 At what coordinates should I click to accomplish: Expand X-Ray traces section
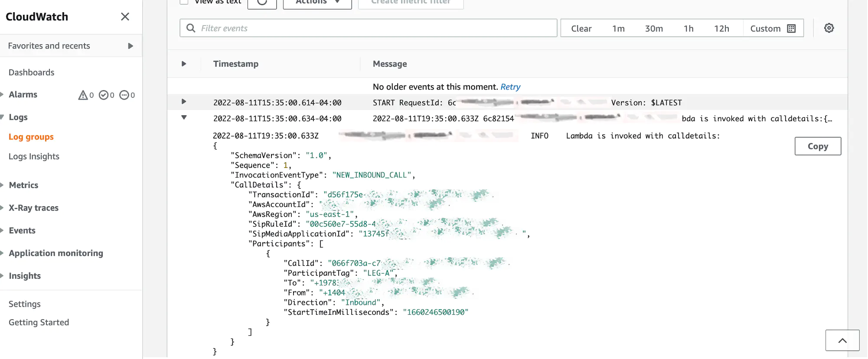click(2, 208)
